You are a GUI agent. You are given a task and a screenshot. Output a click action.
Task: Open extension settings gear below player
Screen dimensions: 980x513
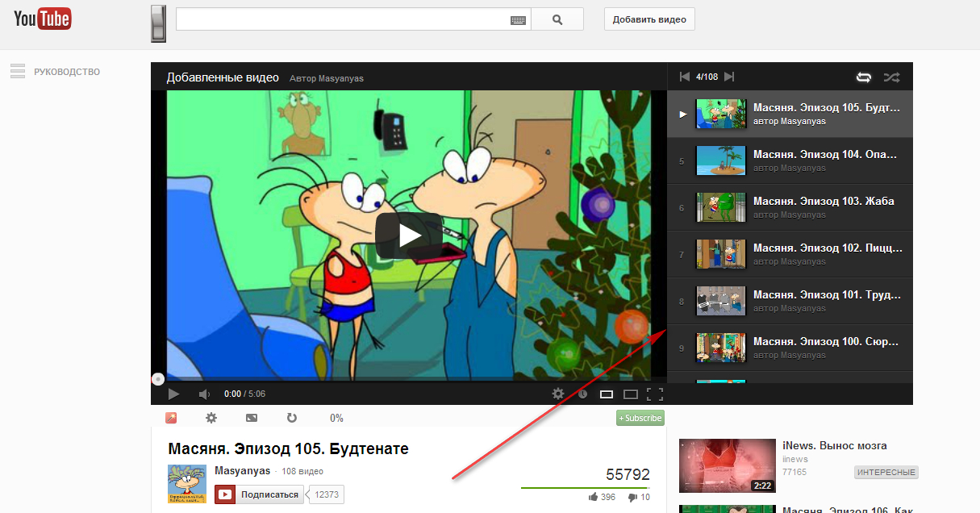coord(211,418)
